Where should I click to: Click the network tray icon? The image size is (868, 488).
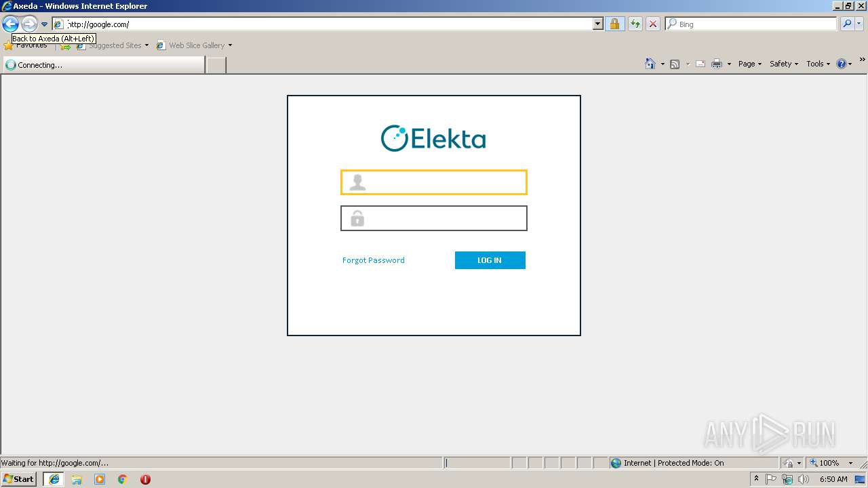[x=787, y=479]
